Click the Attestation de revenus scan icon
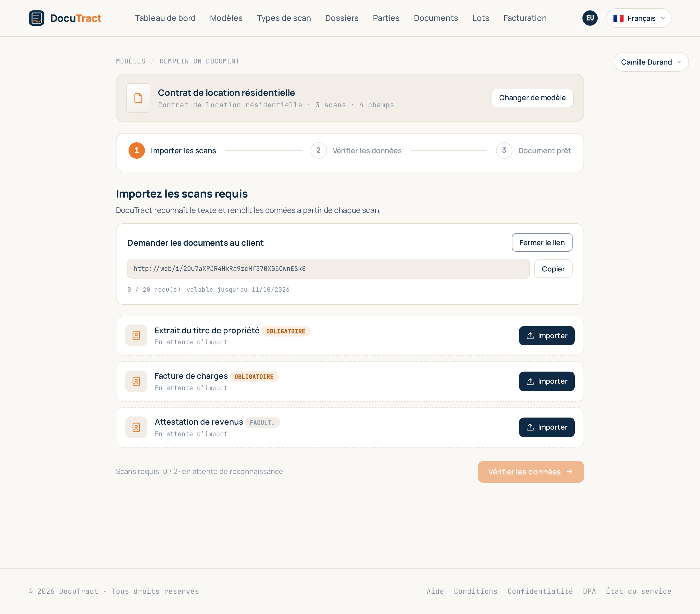700x614 pixels. coord(136,427)
